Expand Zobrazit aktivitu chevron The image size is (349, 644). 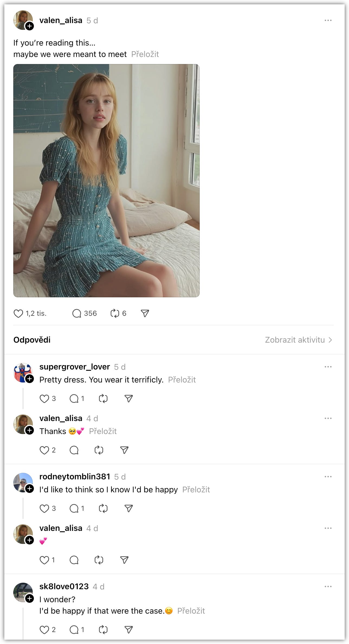click(330, 340)
